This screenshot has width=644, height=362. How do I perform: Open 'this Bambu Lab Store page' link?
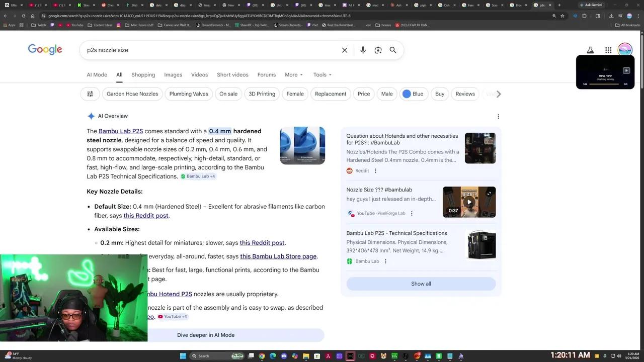coord(278,256)
